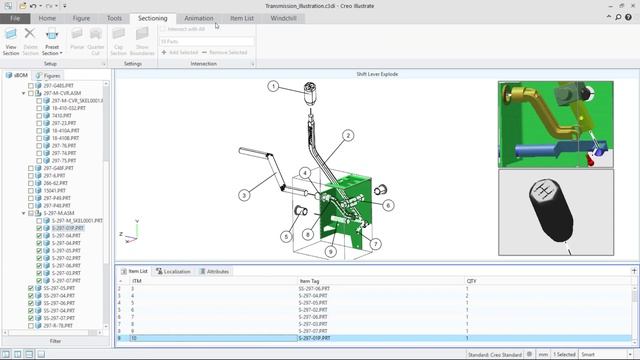Check the 297-R-78.PRT checkbox

pos(31,326)
